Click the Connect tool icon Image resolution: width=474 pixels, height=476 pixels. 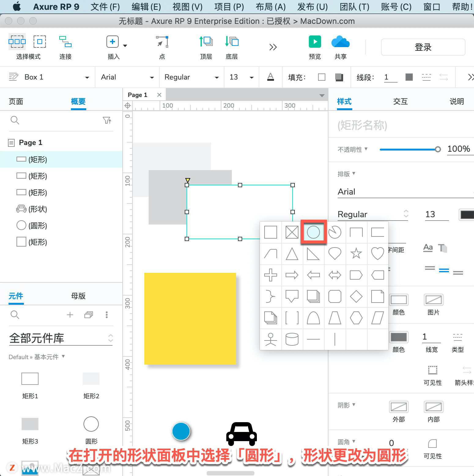(x=65, y=42)
